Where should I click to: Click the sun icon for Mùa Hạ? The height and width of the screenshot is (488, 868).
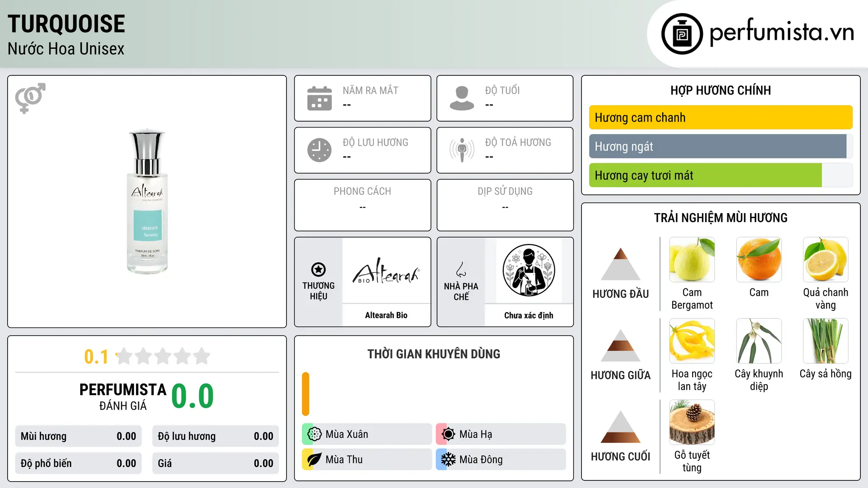pyautogui.click(x=448, y=434)
